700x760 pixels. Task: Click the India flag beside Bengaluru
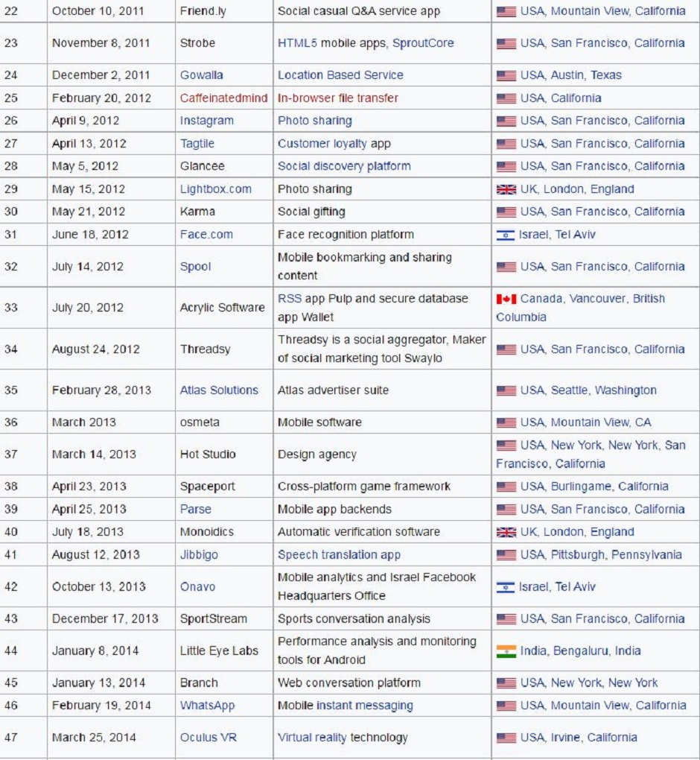coord(506,651)
